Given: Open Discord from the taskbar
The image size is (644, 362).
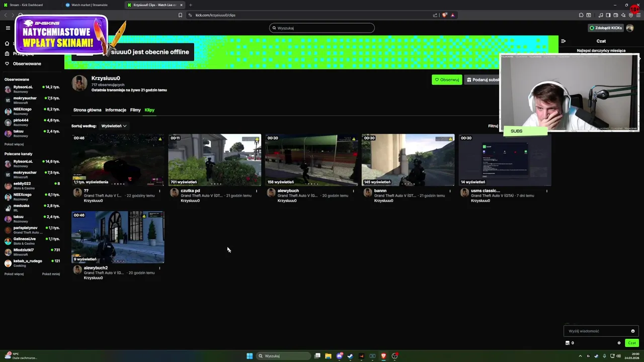Looking at the screenshot, I should pos(340,356).
